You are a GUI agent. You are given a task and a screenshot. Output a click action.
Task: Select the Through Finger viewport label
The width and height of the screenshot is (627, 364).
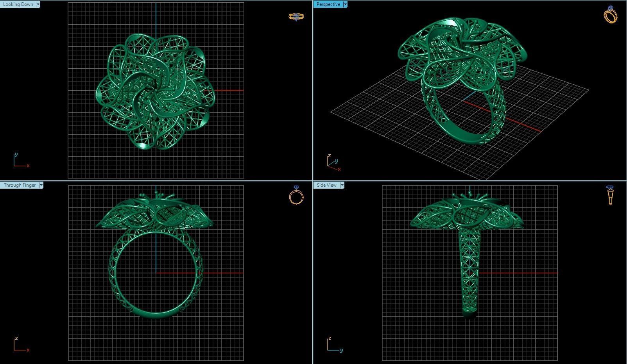coord(20,185)
